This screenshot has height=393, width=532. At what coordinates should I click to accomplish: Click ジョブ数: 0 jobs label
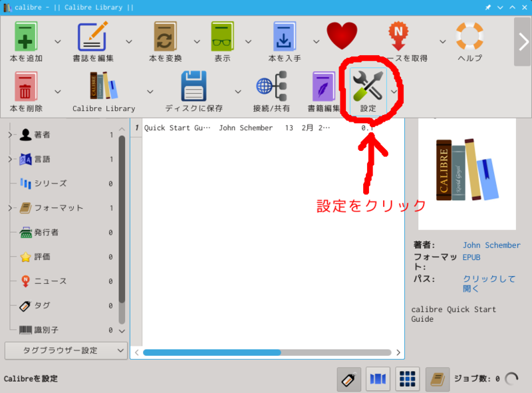pyautogui.click(x=477, y=379)
